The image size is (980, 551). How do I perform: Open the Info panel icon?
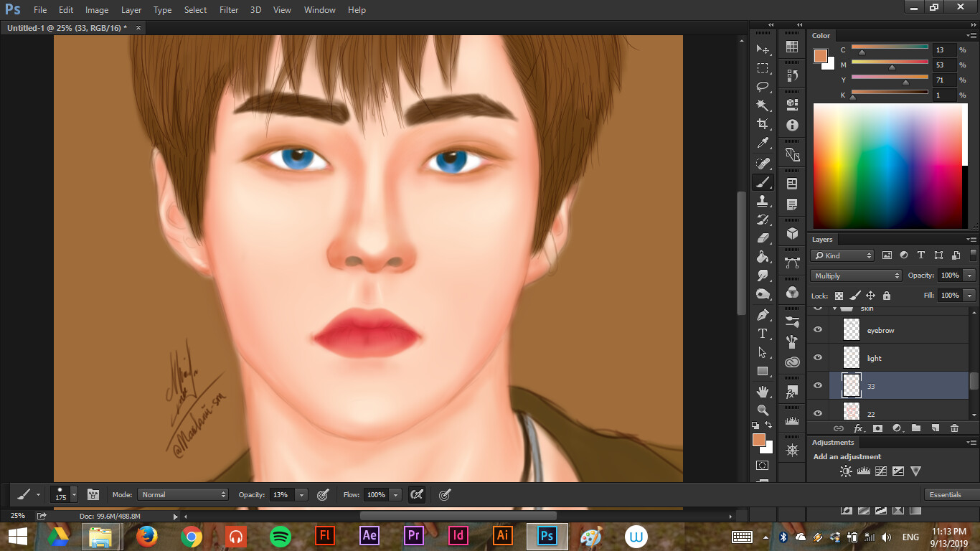coord(792,125)
